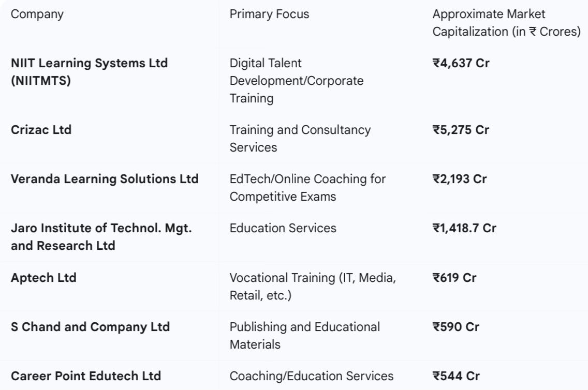The width and height of the screenshot is (588, 390).
Task: Click the ₹590 Cr market cap value
Action: click(456, 327)
